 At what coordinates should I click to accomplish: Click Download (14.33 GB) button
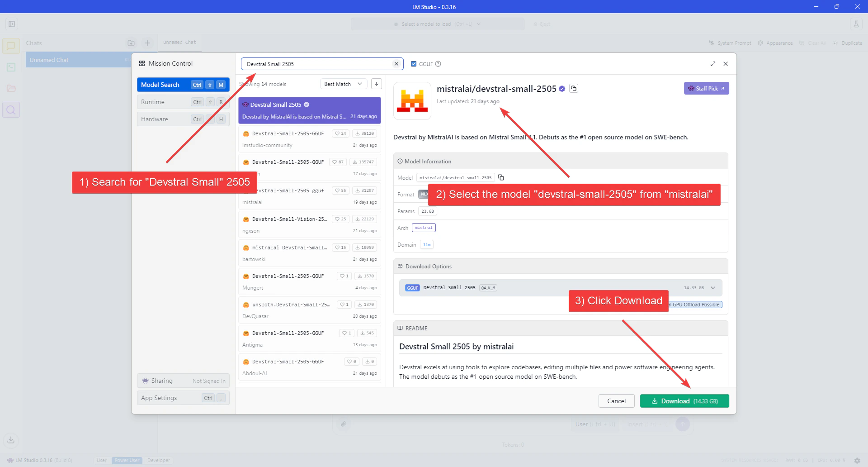pos(684,401)
